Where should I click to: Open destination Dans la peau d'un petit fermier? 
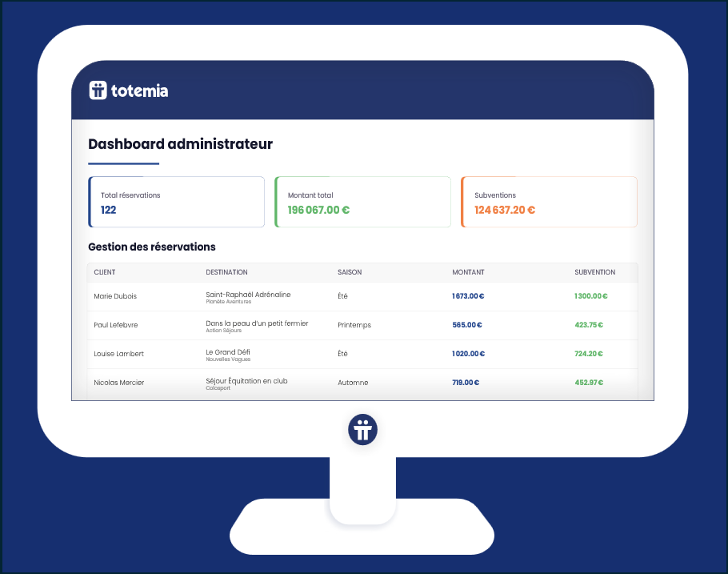click(257, 323)
